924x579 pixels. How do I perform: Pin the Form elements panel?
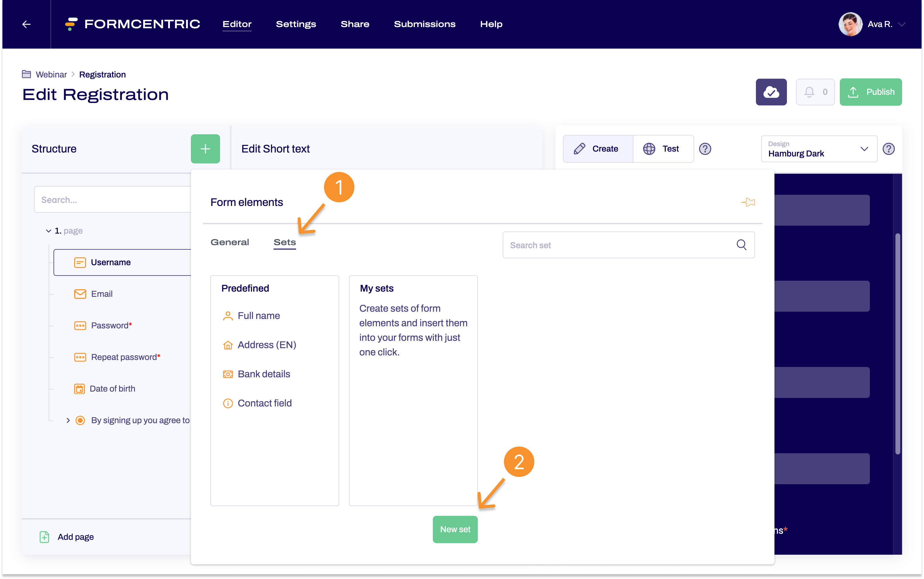[749, 202]
